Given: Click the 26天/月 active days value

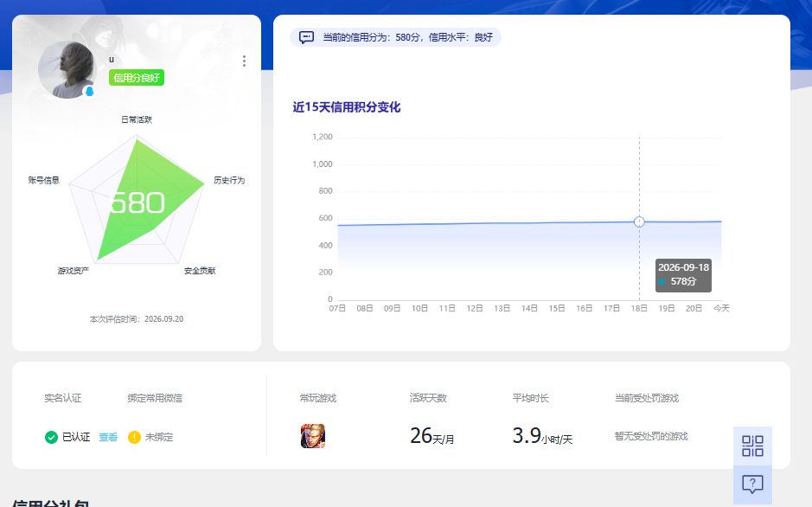Looking at the screenshot, I should (x=432, y=436).
